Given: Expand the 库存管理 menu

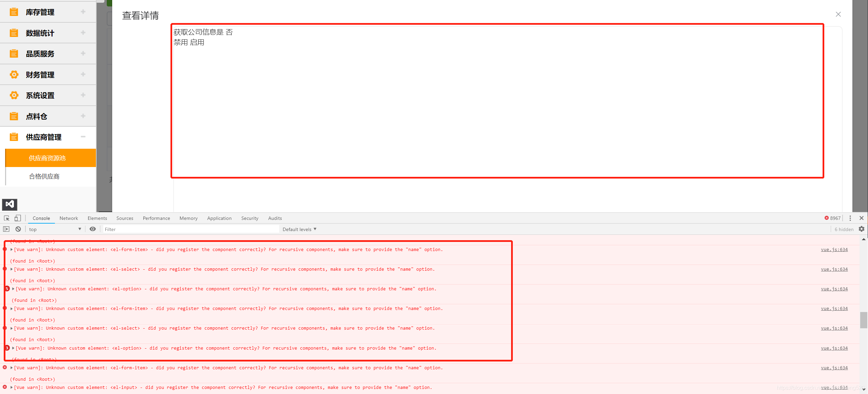Looking at the screenshot, I should point(83,12).
